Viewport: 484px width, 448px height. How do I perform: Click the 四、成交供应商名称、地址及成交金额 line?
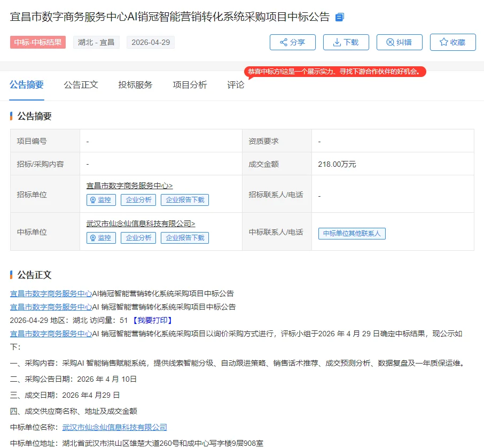[x=74, y=411]
